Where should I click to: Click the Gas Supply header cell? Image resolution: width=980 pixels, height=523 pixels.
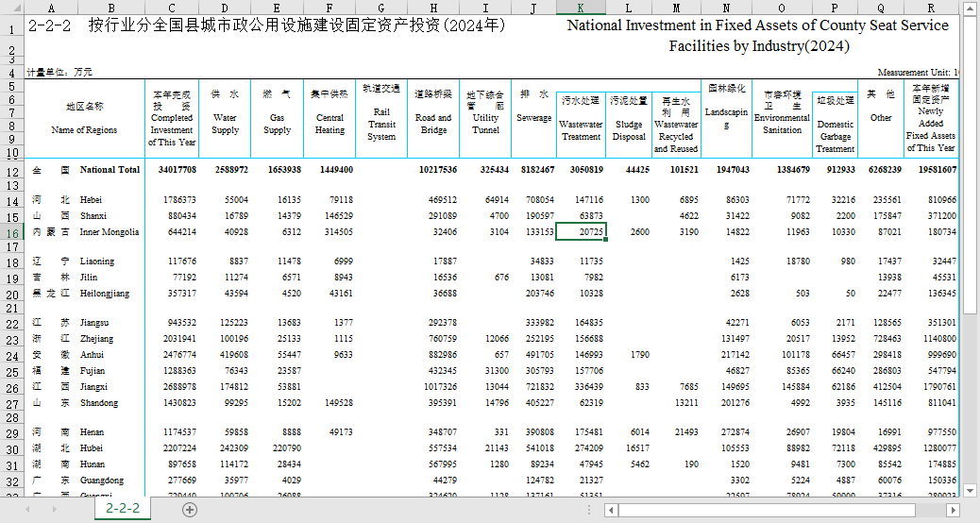277,118
